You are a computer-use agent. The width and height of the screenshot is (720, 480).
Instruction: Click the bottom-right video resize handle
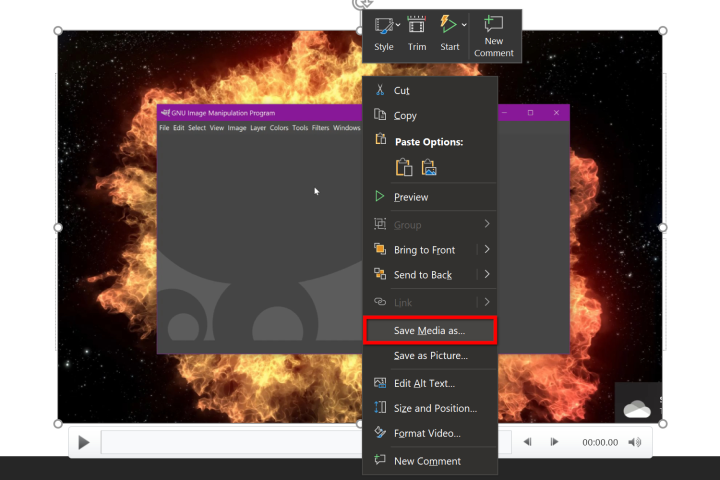[x=662, y=424]
